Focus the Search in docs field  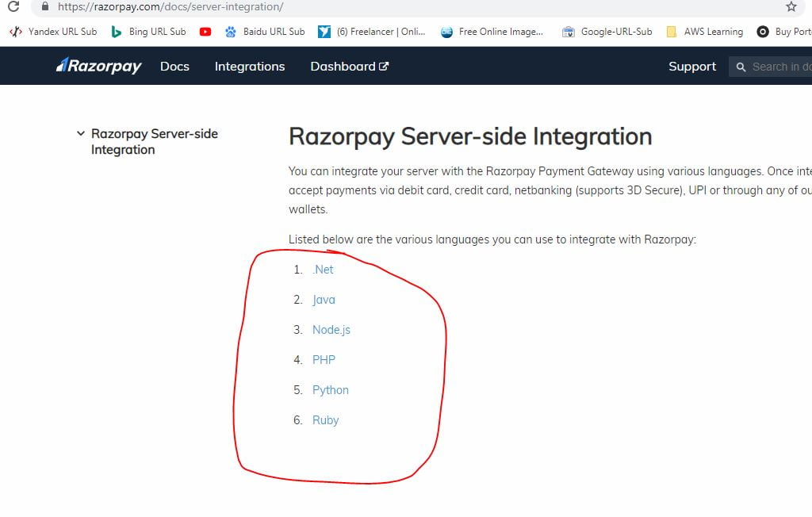coord(771,67)
